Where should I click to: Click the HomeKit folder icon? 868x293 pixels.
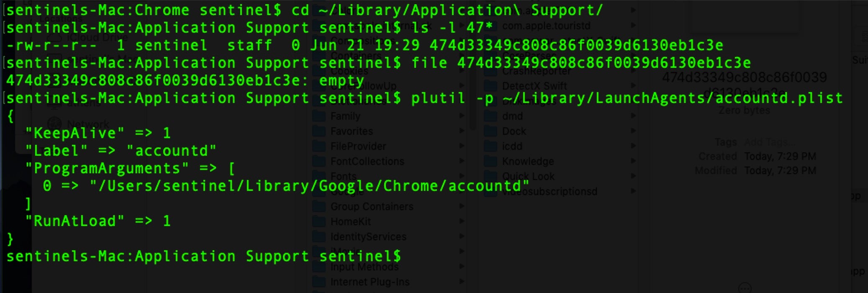[319, 221]
